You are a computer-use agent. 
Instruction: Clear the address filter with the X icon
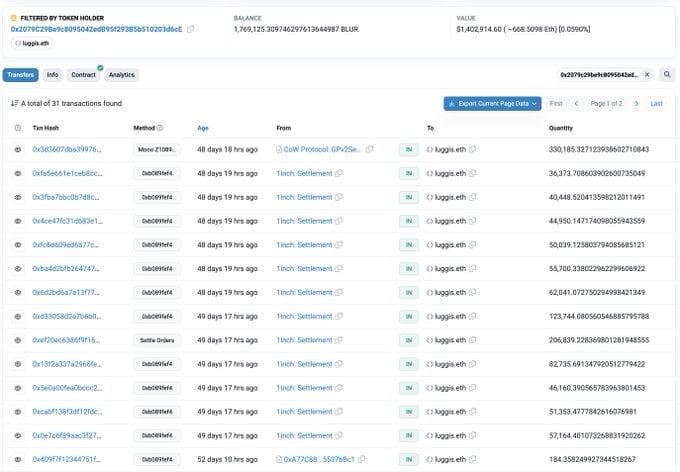pos(646,75)
